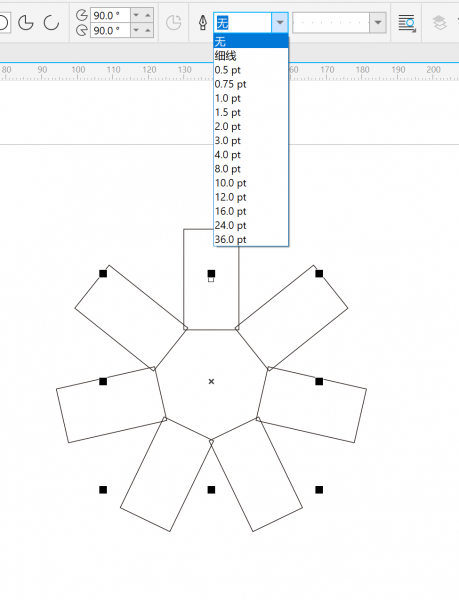Collapse the outline width dropdown arrow
Image resolution: width=459 pixels, height=600 pixels.
click(x=280, y=23)
